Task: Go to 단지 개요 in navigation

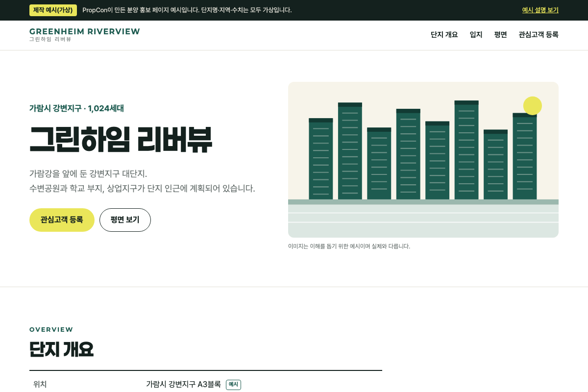Action: [x=444, y=34]
